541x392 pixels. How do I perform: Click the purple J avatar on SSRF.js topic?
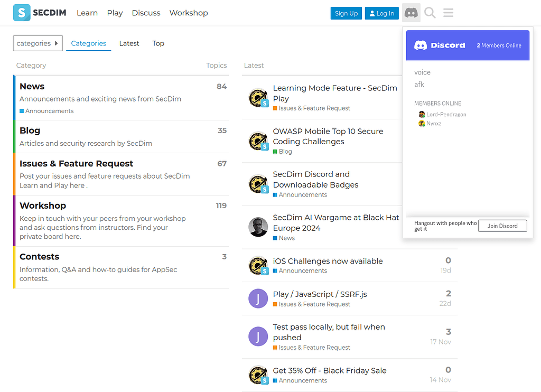[258, 298]
